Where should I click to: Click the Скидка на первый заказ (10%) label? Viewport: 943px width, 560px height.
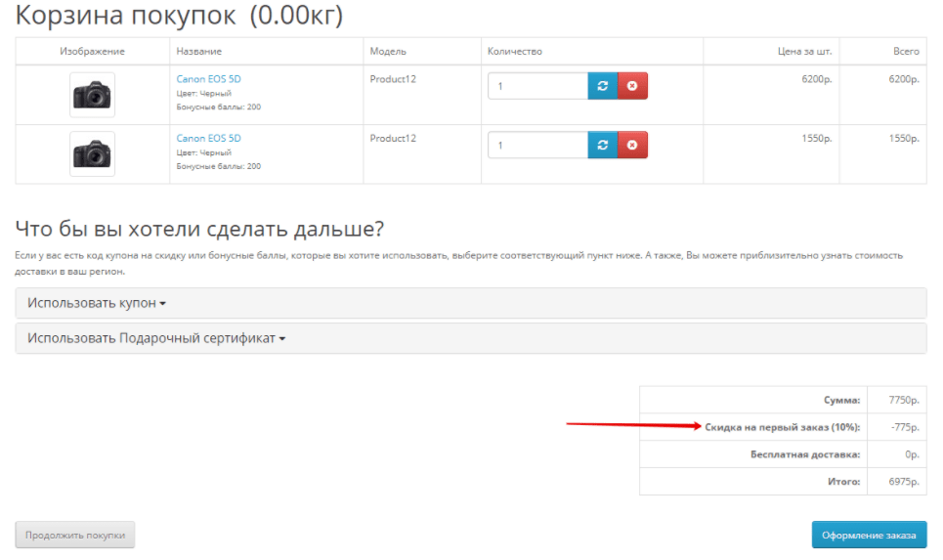click(783, 427)
